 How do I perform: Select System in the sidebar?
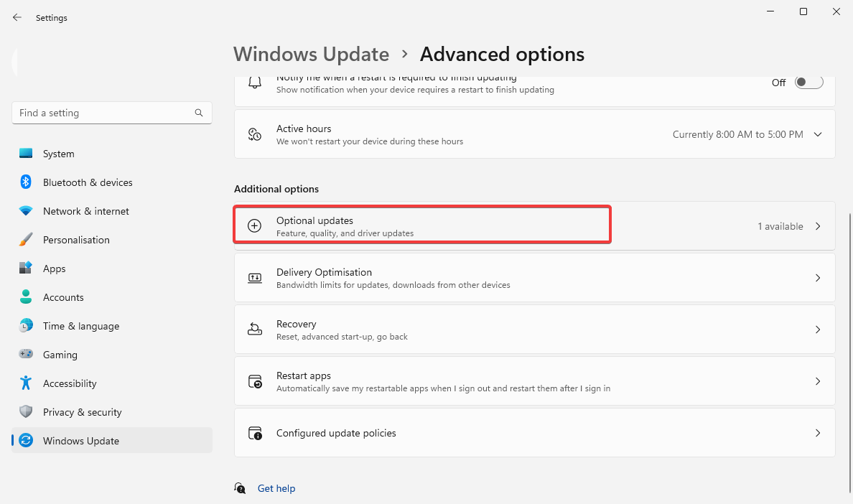tap(111, 154)
